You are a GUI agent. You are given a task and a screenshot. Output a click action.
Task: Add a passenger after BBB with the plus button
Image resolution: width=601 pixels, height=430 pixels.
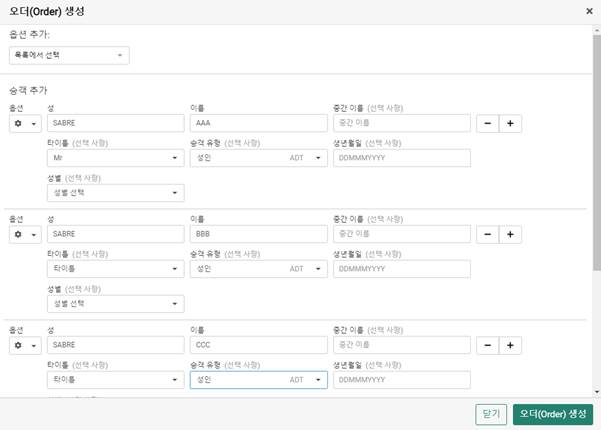pyautogui.click(x=510, y=234)
